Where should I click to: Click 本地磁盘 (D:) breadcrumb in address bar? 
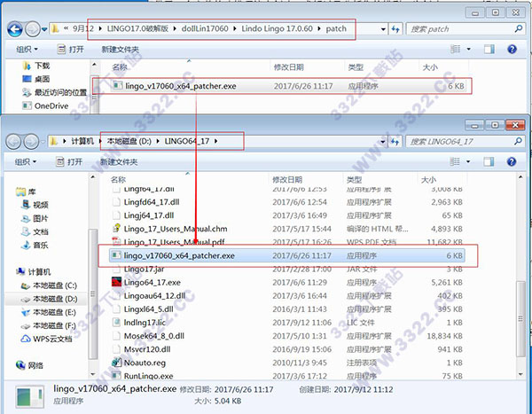129,141
